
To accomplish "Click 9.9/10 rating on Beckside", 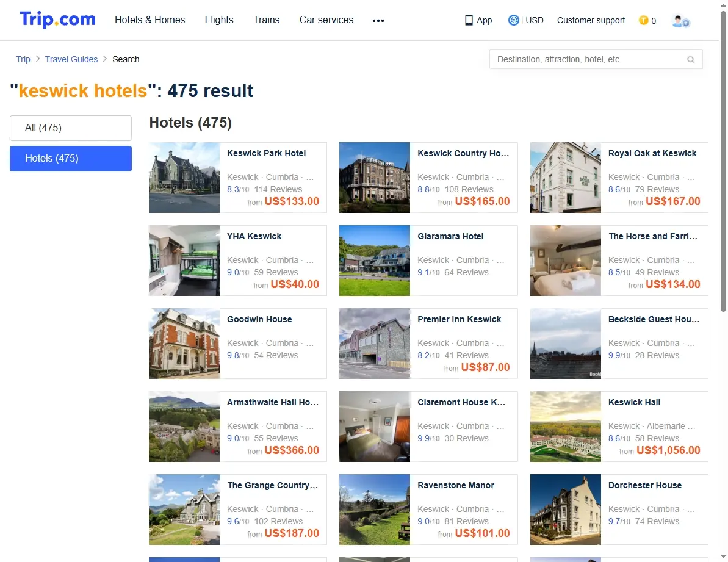I will pos(619,356).
